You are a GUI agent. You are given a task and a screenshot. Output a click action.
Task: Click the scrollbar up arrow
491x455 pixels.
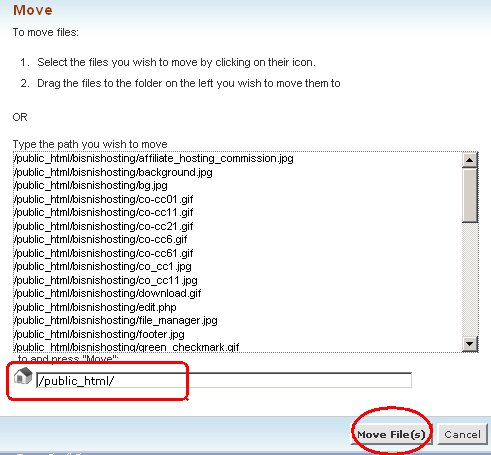tap(470, 160)
